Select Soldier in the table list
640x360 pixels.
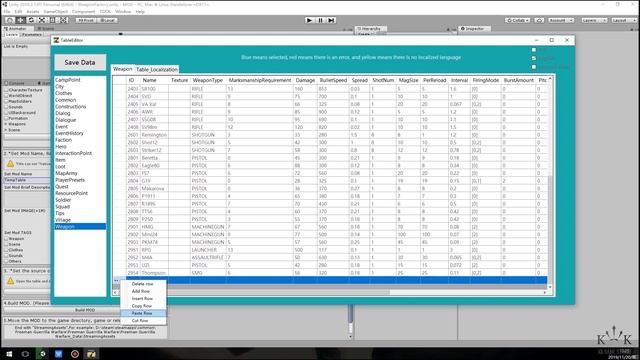(x=63, y=200)
